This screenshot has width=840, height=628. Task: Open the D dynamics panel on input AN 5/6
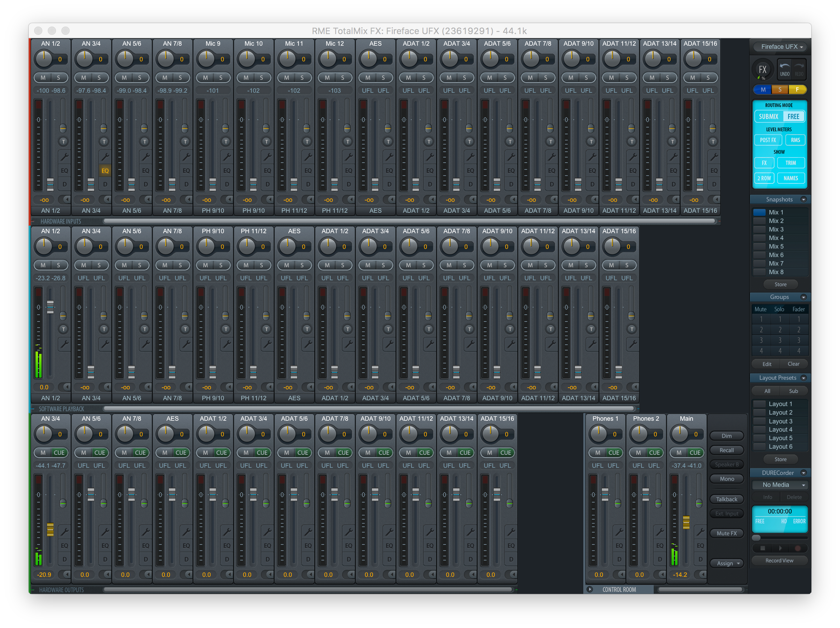[145, 184]
